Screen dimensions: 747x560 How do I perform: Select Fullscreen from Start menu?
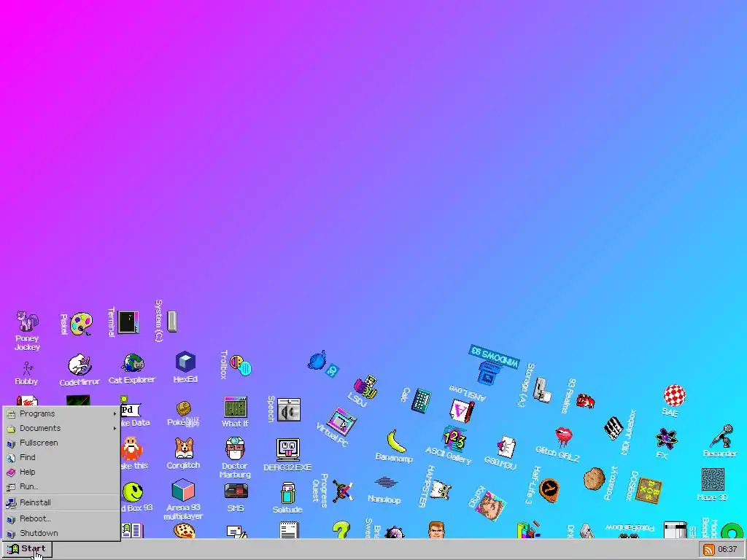[61, 443]
